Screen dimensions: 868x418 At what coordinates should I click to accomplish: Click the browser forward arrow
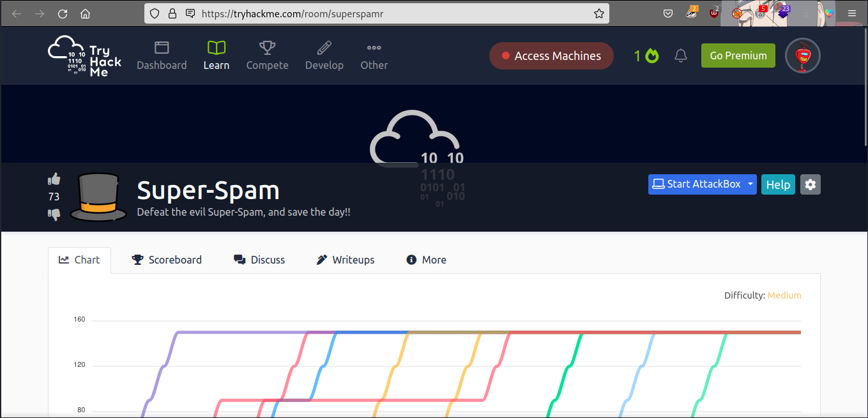(x=40, y=13)
